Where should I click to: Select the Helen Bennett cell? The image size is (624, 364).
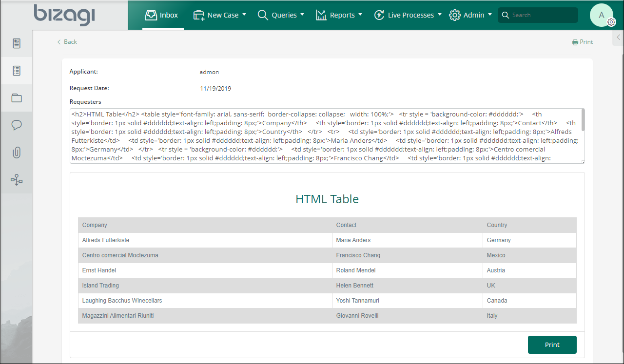tap(408, 286)
